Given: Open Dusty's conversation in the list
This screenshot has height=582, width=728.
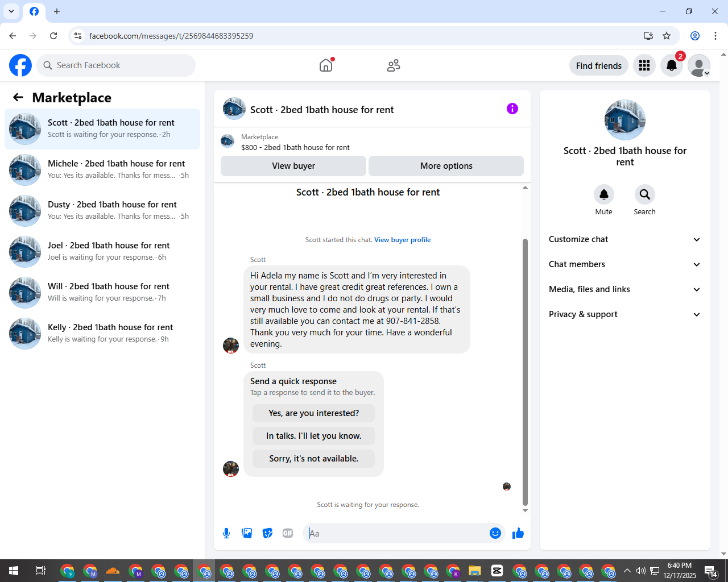Looking at the screenshot, I should [102, 211].
